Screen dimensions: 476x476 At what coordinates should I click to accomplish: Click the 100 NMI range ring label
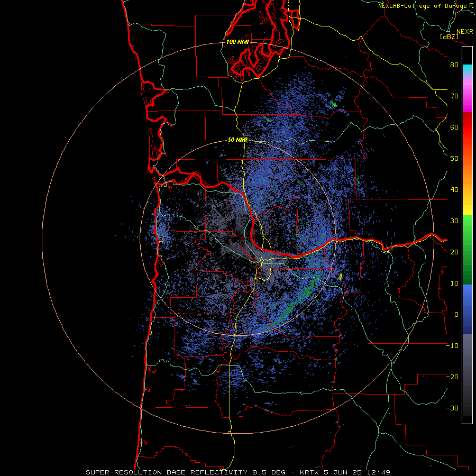coord(237,42)
